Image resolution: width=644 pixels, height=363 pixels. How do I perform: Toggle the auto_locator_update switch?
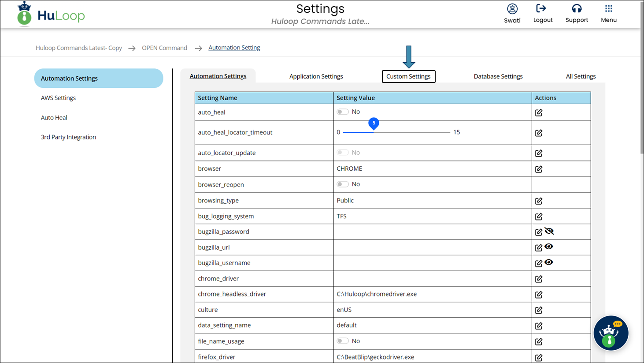343,152
